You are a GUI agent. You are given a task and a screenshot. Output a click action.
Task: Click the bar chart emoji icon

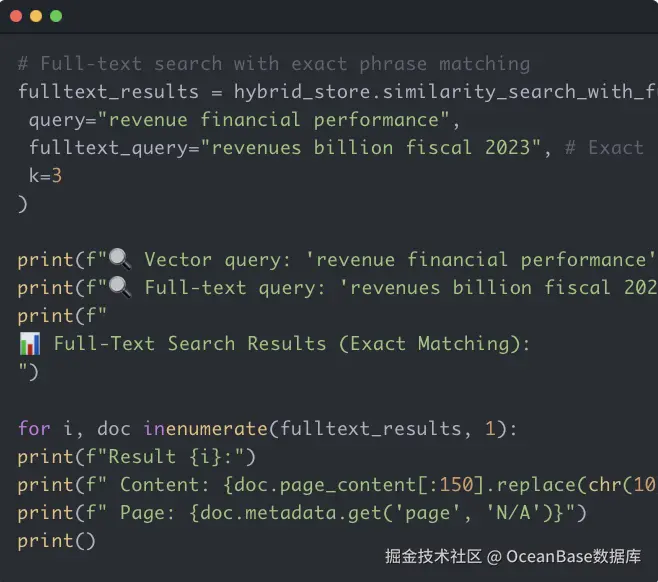29,344
